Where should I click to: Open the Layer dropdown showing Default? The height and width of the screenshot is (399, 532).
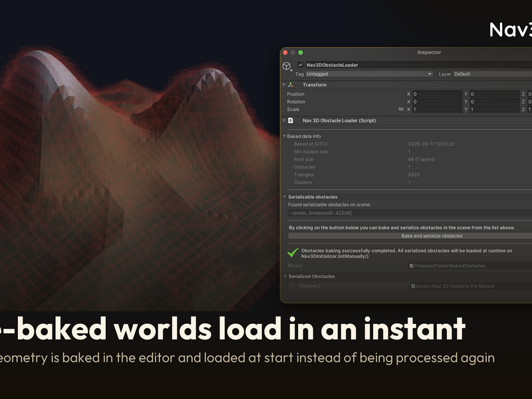click(493, 74)
